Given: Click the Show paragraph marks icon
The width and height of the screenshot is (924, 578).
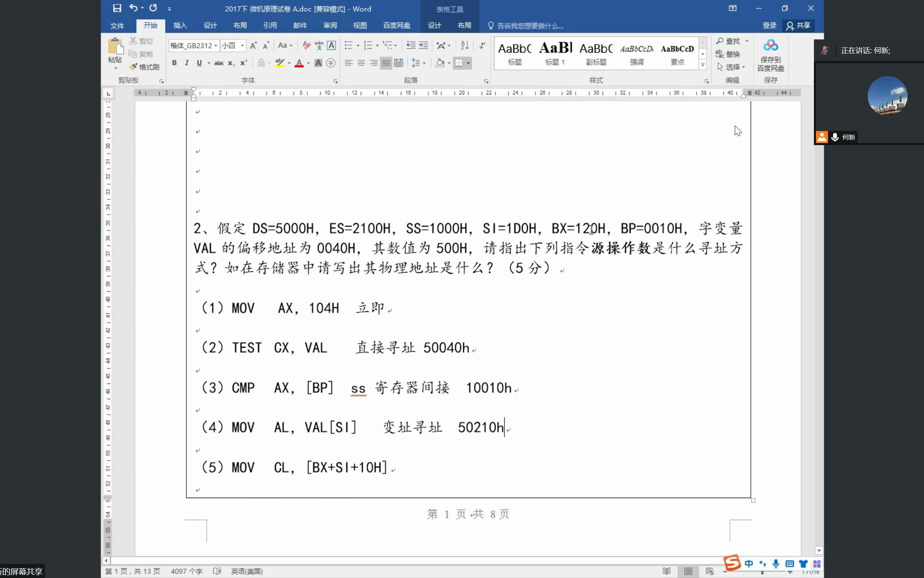Looking at the screenshot, I should pyautogui.click(x=482, y=45).
